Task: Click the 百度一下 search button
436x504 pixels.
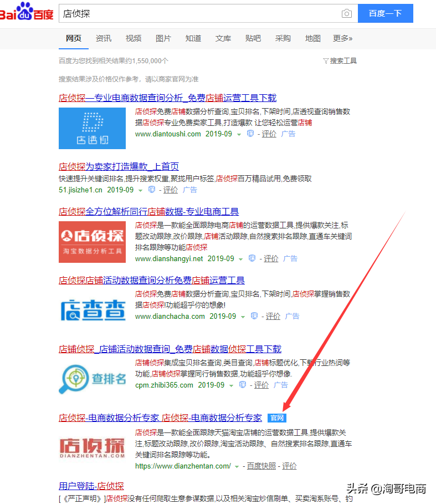Action: click(x=385, y=13)
